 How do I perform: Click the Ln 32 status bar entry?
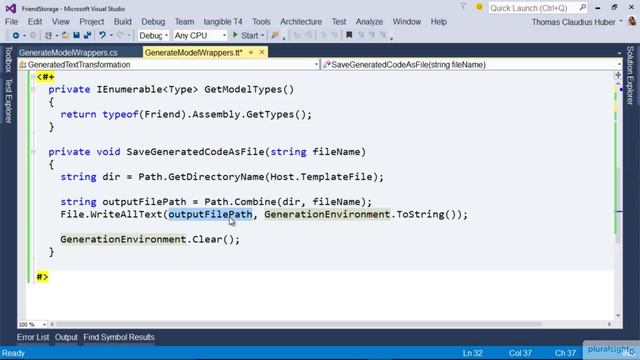click(x=473, y=353)
